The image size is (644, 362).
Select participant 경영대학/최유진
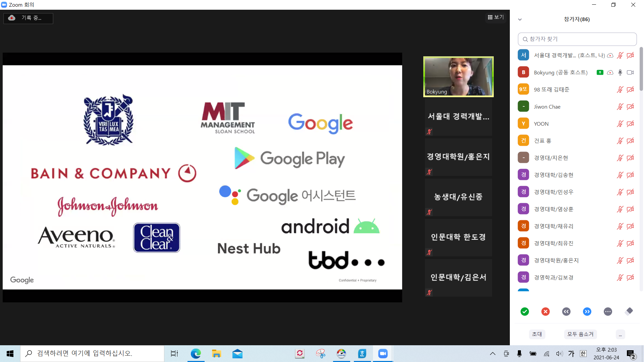576,243
